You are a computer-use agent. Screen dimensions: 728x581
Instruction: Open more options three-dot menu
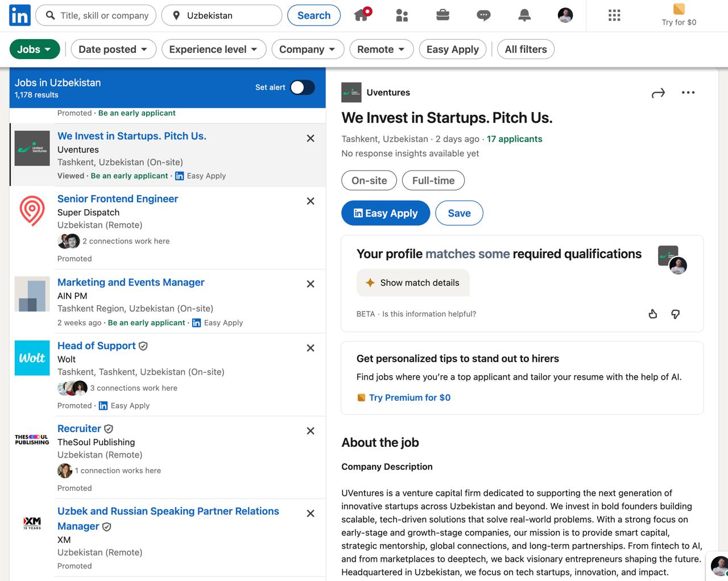(688, 93)
